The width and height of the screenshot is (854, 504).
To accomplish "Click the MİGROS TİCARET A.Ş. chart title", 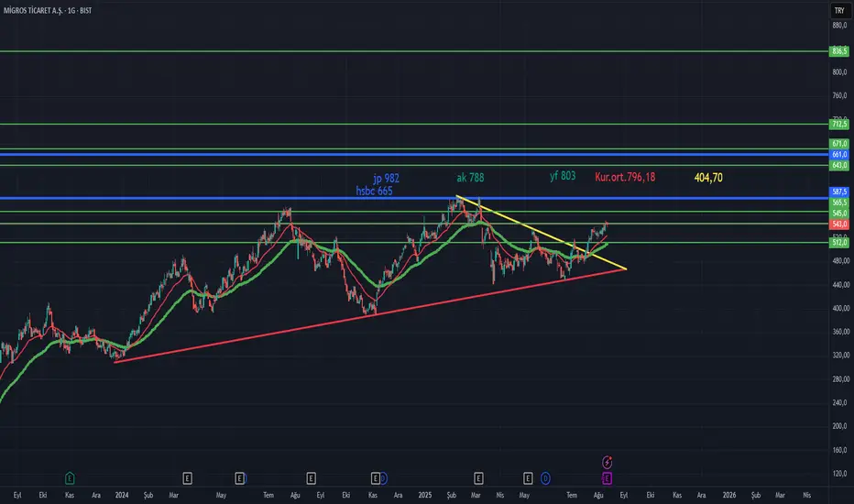I will [x=48, y=10].
